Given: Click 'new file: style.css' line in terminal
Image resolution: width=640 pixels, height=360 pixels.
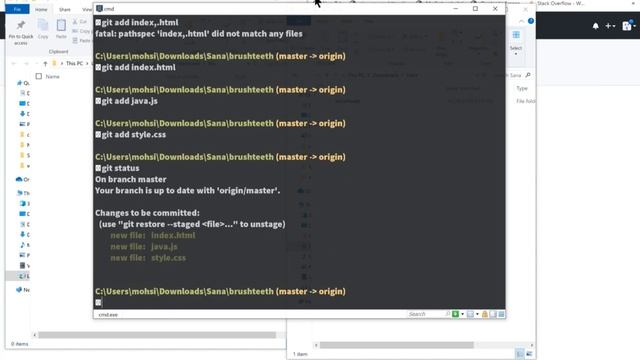Looking at the screenshot, I should [x=148, y=258].
